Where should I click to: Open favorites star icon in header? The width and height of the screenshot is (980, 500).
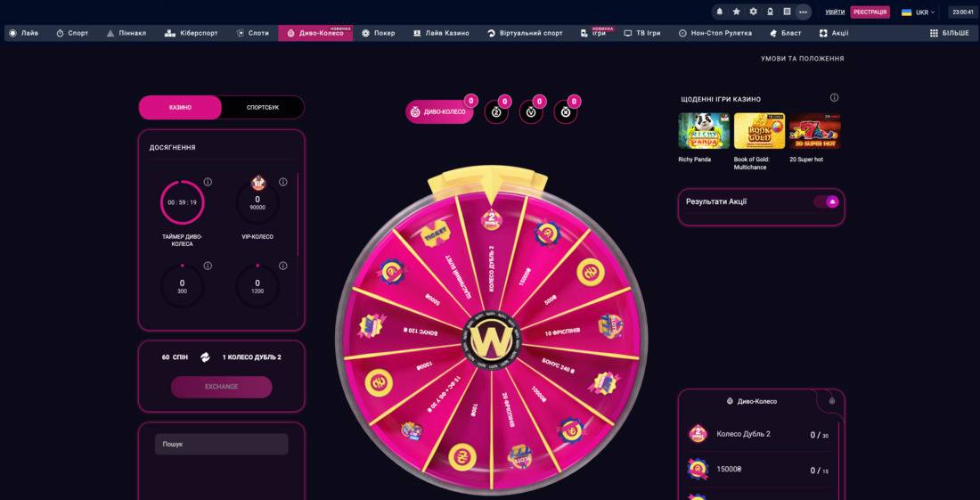[x=736, y=12]
